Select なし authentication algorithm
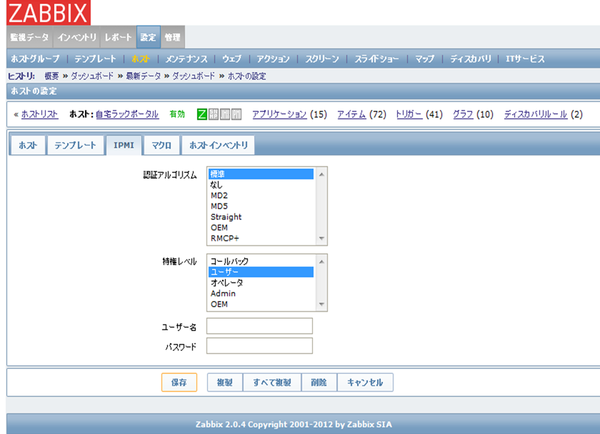Image resolution: width=600 pixels, height=434 pixels. coord(261,185)
